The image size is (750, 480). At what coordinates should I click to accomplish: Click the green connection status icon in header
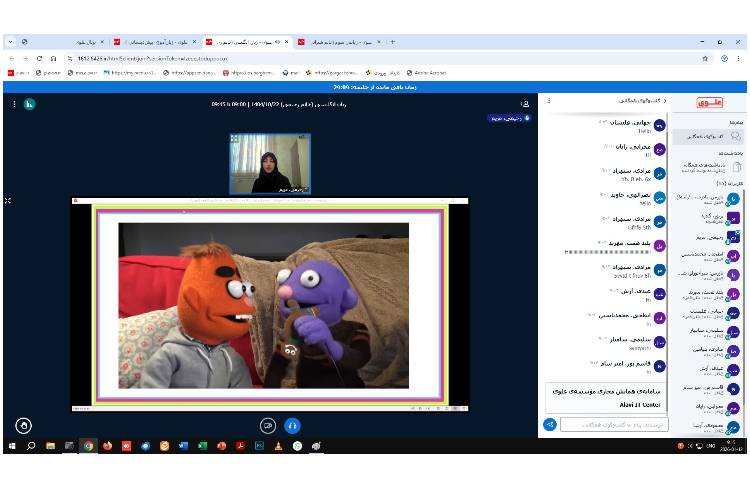point(30,103)
